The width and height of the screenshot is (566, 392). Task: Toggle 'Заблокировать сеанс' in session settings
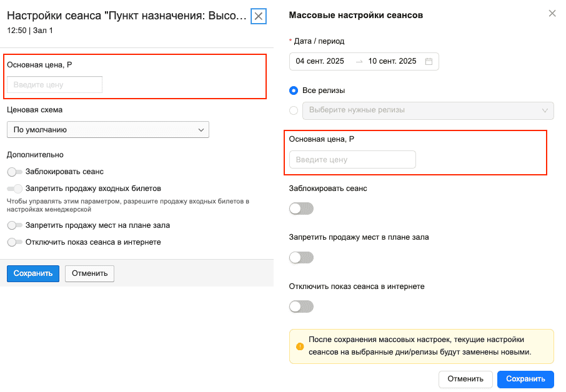[14, 172]
